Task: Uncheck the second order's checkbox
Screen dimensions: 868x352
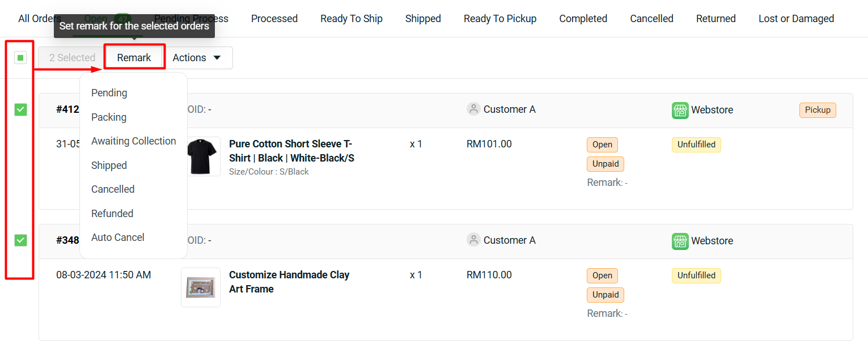Action: point(20,240)
